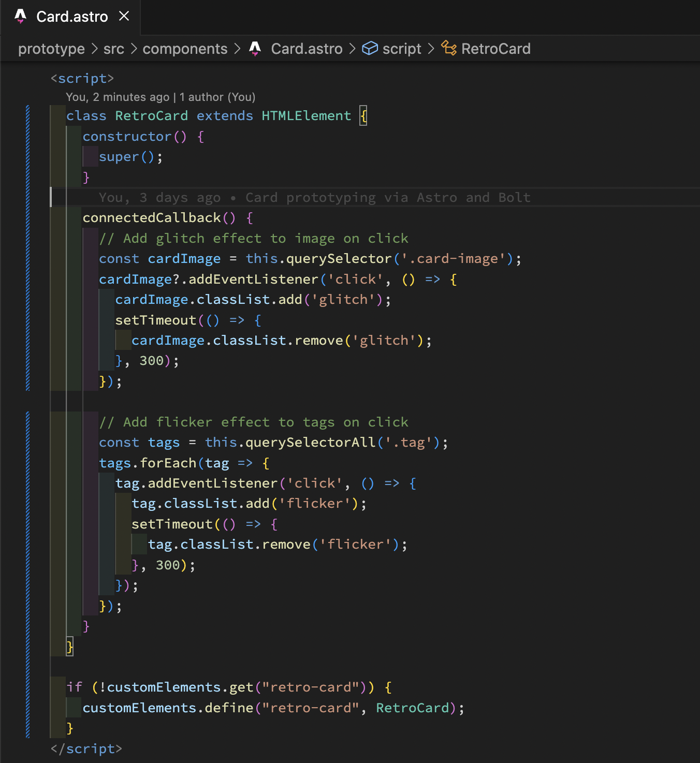700x763 pixels.
Task: Click the script module cube icon in the breadcrumb
Action: [370, 49]
